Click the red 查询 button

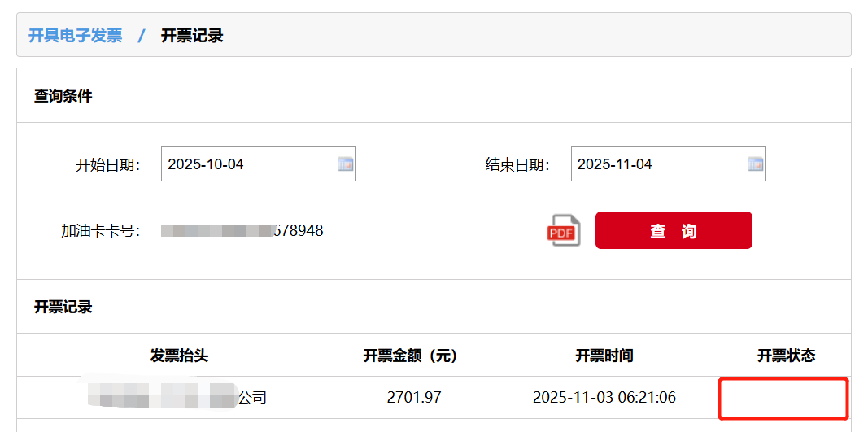674,231
